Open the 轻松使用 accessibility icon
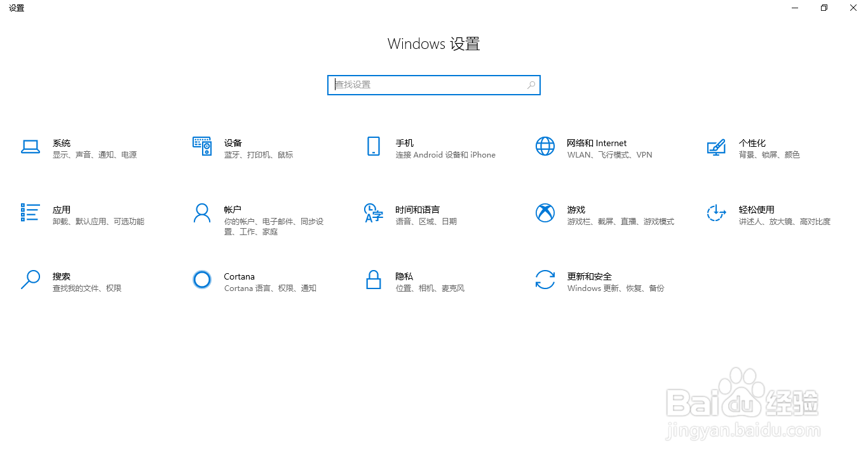868x460 pixels. (x=716, y=213)
